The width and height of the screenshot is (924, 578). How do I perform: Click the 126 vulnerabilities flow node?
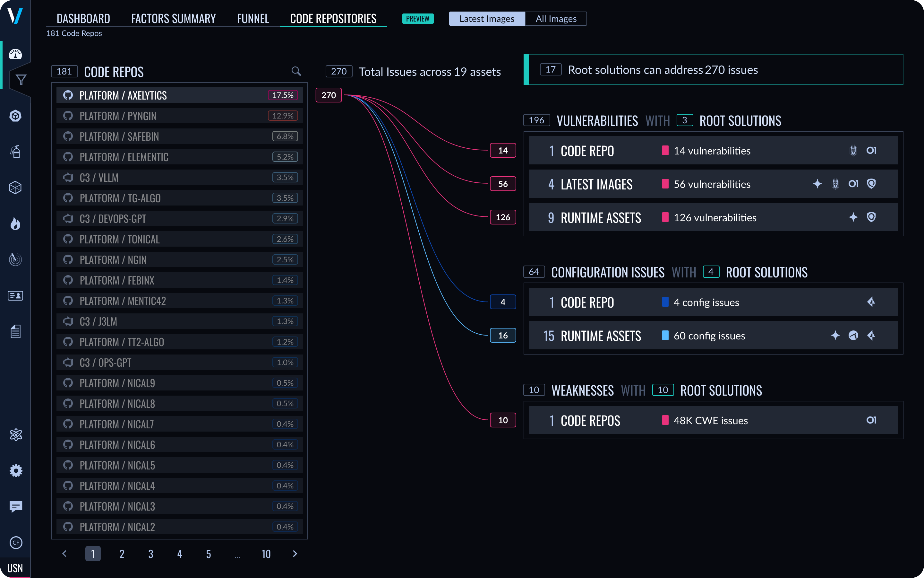503,217
